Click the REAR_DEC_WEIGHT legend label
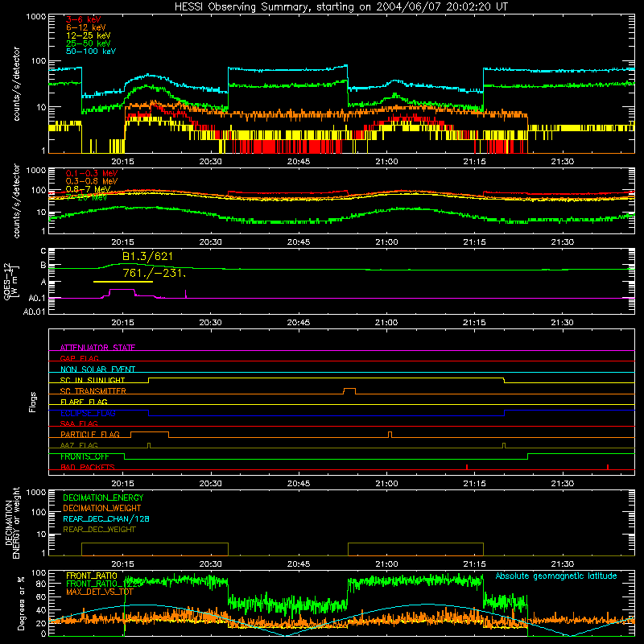The width and height of the screenshot is (644, 644). pyautogui.click(x=99, y=530)
